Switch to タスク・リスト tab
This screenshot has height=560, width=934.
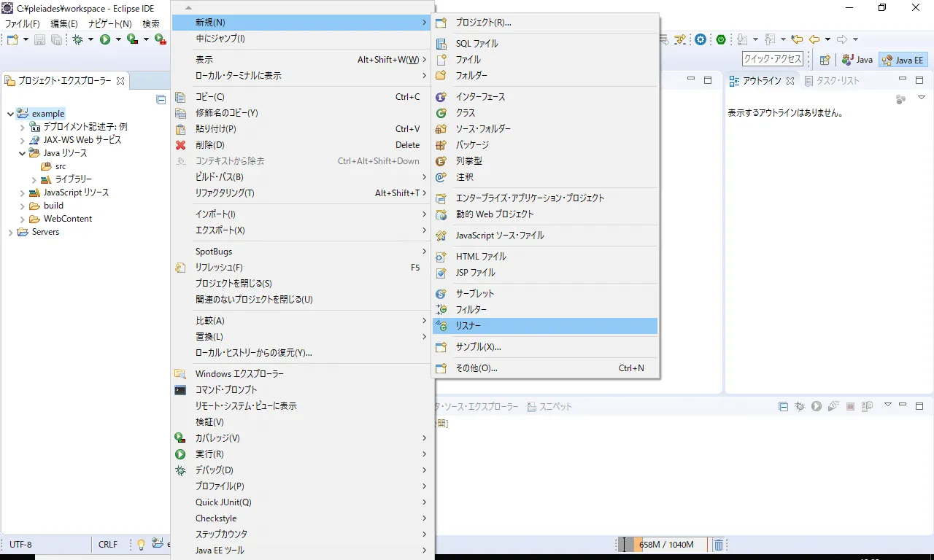click(x=832, y=81)
